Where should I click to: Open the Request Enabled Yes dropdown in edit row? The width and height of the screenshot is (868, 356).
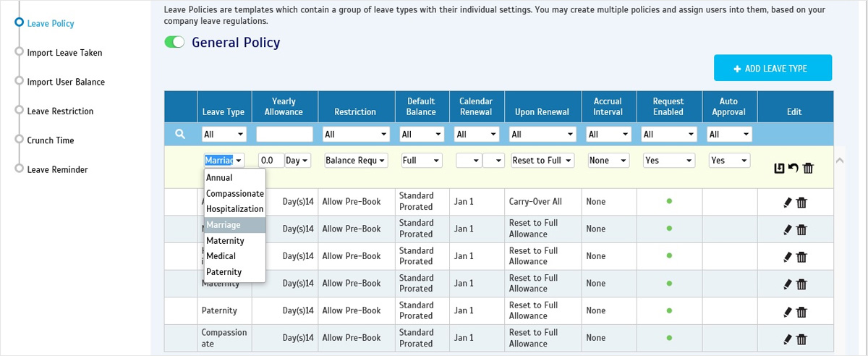coord(669,161)
